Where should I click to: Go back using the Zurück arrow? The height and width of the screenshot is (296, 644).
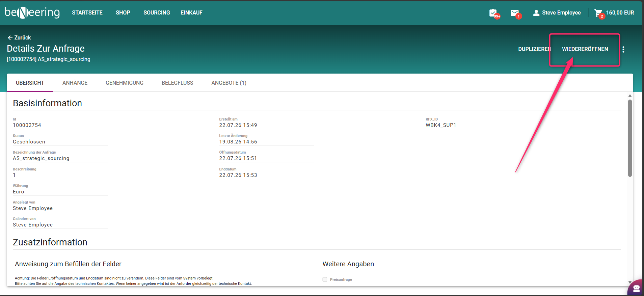[x=19, y=37]
